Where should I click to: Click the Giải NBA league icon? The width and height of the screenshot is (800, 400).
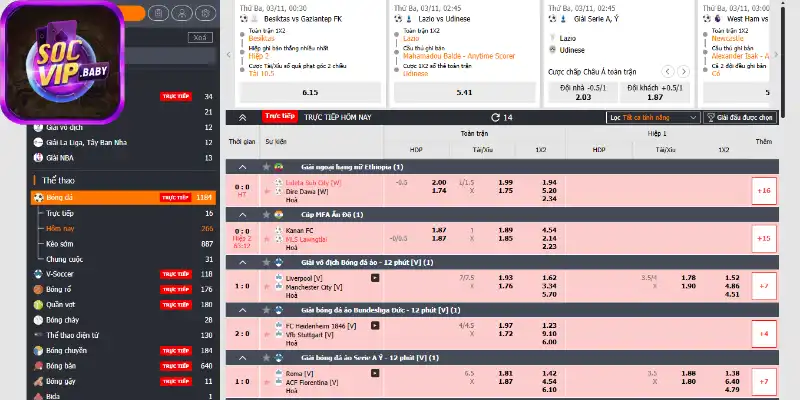[x=37, y=158]
